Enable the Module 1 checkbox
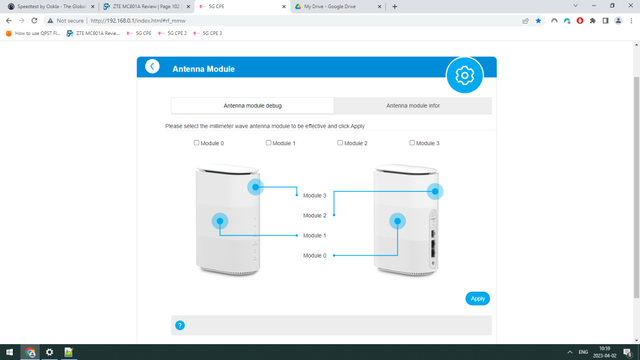Screen dimensions: 640x360 (268, 143)
